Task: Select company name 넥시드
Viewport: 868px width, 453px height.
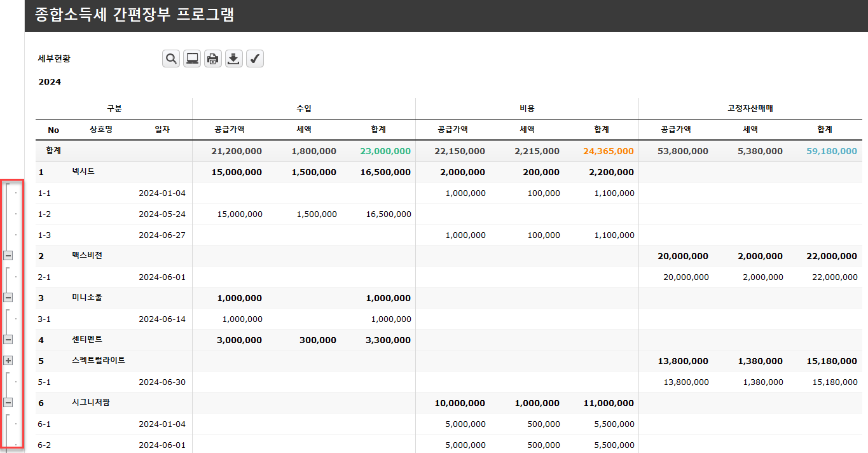Action: 83,171
